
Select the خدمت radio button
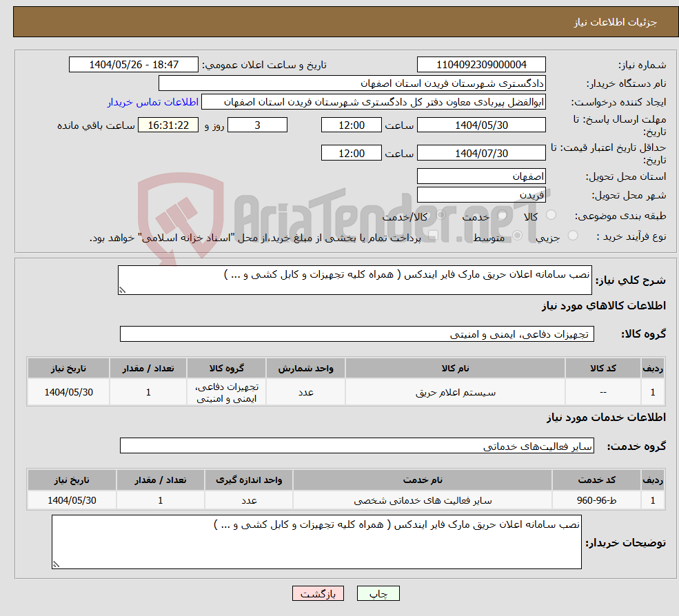point(502,215)
